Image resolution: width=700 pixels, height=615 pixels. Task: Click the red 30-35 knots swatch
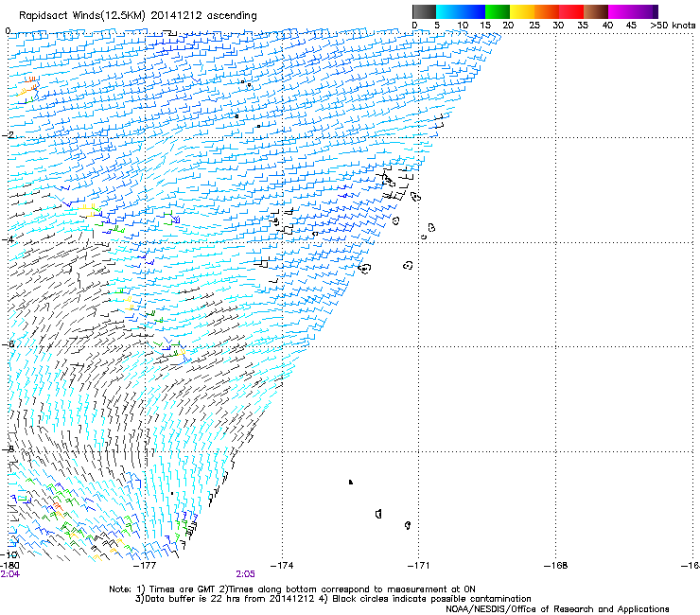[x=571, y=11]
